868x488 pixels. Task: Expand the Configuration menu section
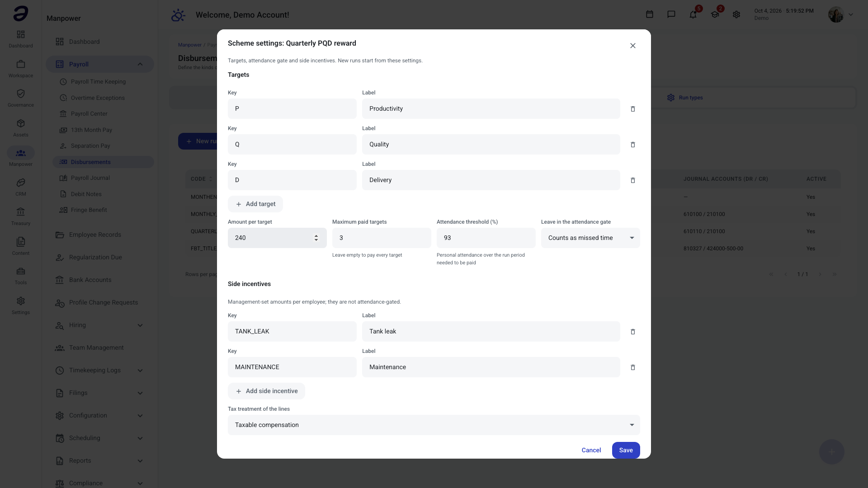140,416
